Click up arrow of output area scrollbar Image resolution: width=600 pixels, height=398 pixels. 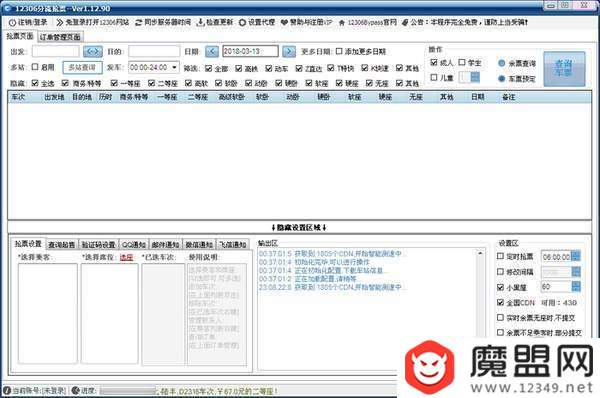(480, 253)
